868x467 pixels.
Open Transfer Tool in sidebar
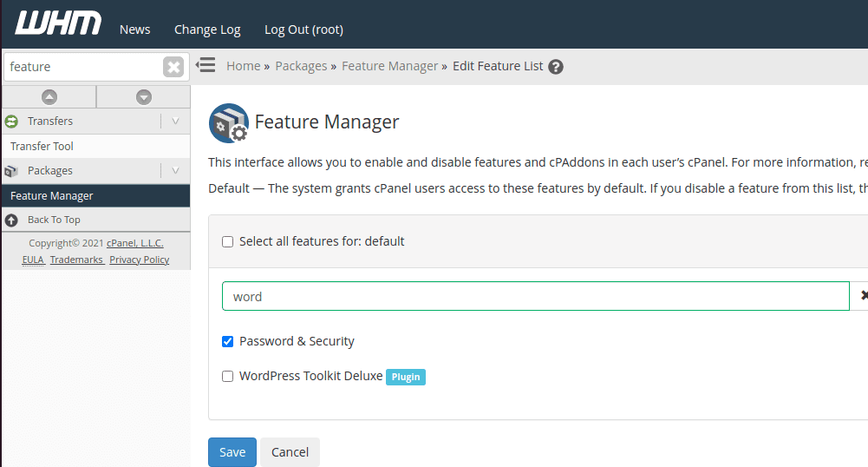coord(42,147)
